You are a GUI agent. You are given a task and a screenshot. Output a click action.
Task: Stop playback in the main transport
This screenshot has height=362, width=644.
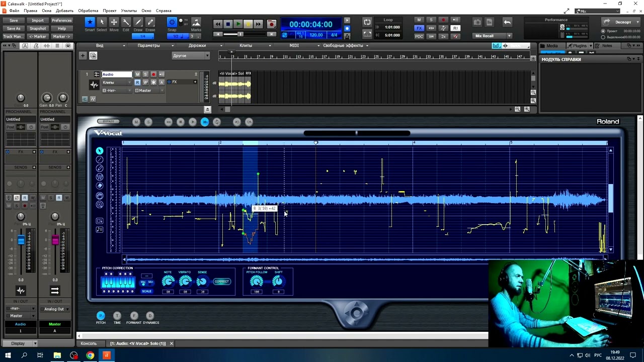tap(228, 24)
